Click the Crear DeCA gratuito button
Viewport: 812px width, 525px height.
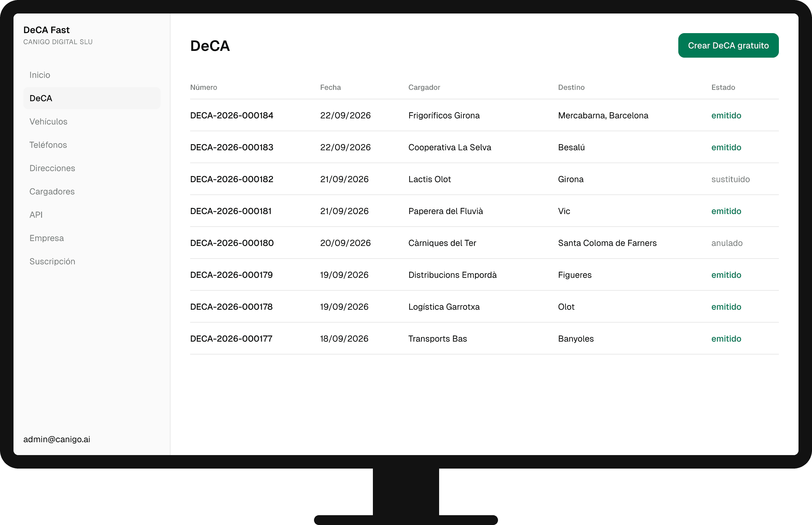point(728,45)
